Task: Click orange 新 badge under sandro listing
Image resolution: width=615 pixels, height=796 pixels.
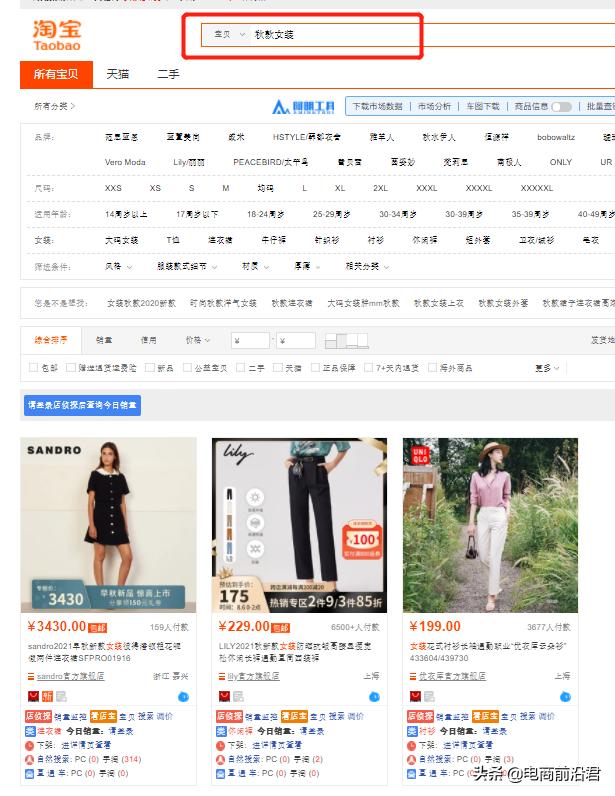Action: pyautogui.click(x=47, y=696)
